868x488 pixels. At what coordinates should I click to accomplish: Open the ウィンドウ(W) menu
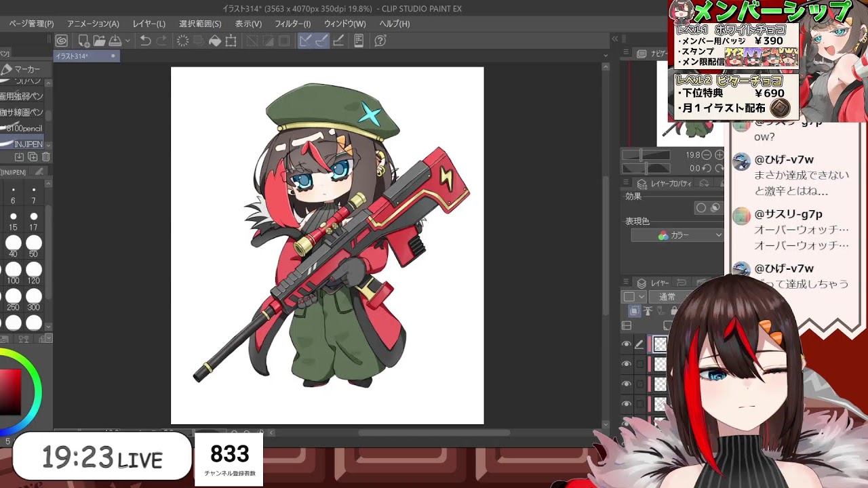coord(344,24)
